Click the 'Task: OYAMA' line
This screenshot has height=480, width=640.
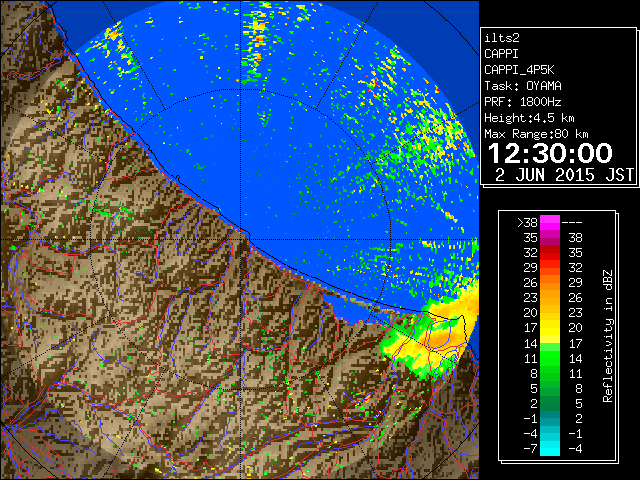(x=523, y=86)
